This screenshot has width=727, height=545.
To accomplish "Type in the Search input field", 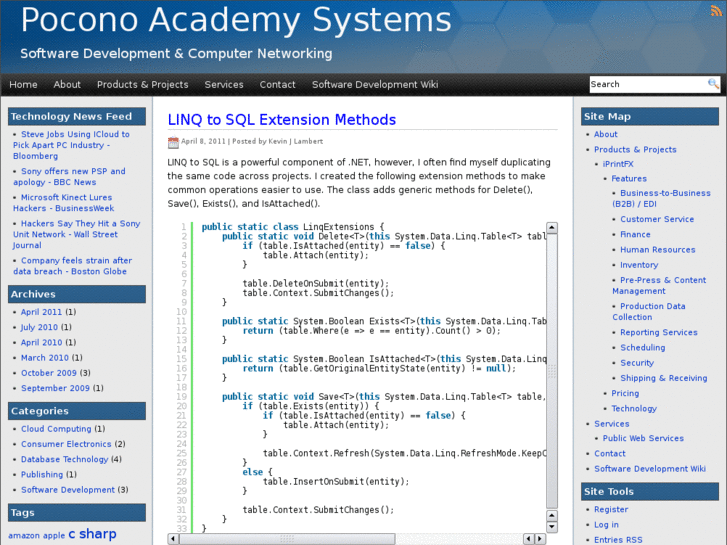I will (x=647, y=85).
